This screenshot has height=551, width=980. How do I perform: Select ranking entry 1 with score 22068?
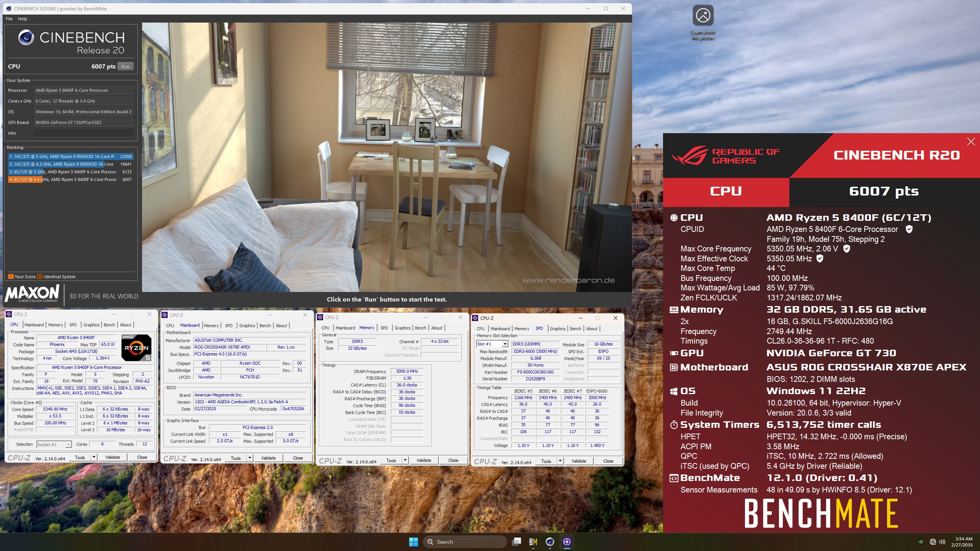pos(70,156)
